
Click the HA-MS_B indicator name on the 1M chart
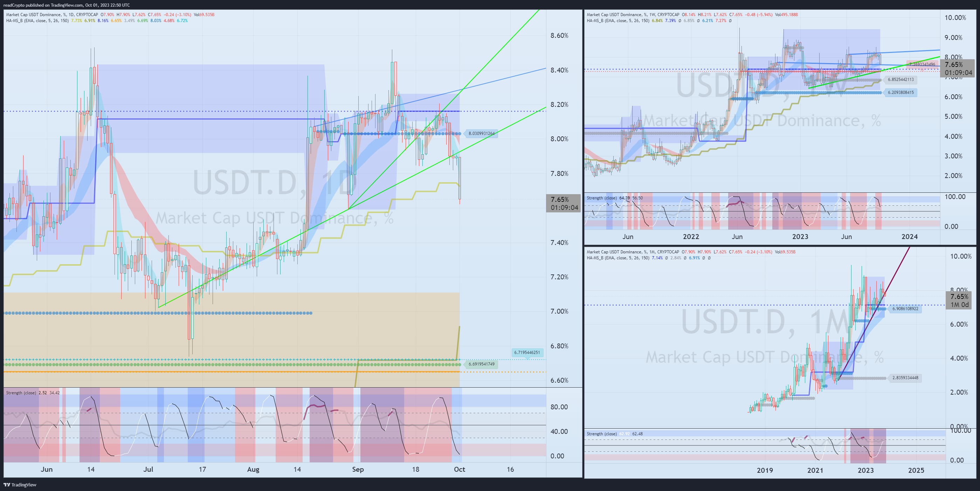point(595,258)
